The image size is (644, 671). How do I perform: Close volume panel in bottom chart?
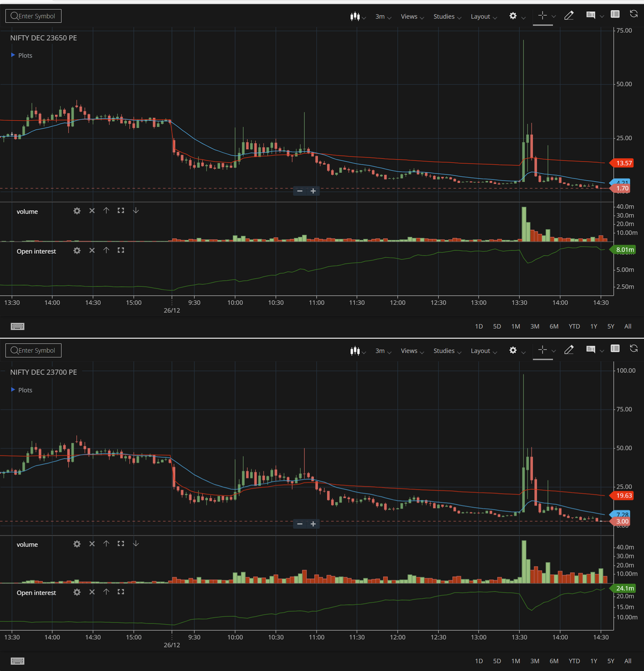pyautogui.click(x=92, y=544)
